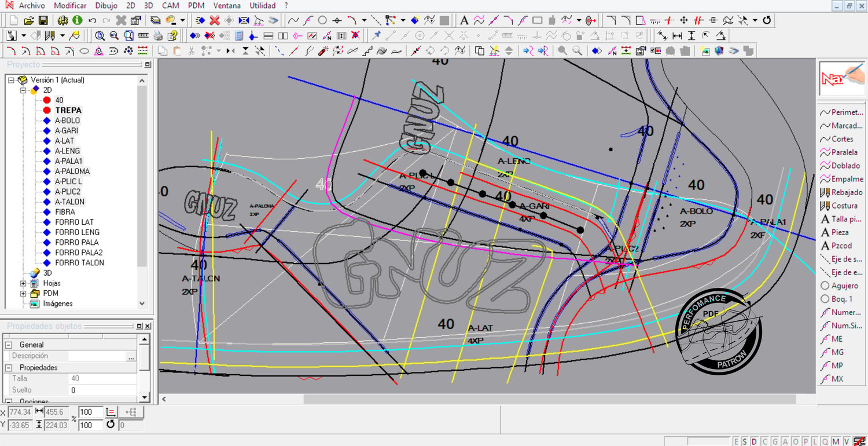Open the Ventana menu
This screenshot has width=868, height=446.
pyautogui.click(x=227, y=6)
